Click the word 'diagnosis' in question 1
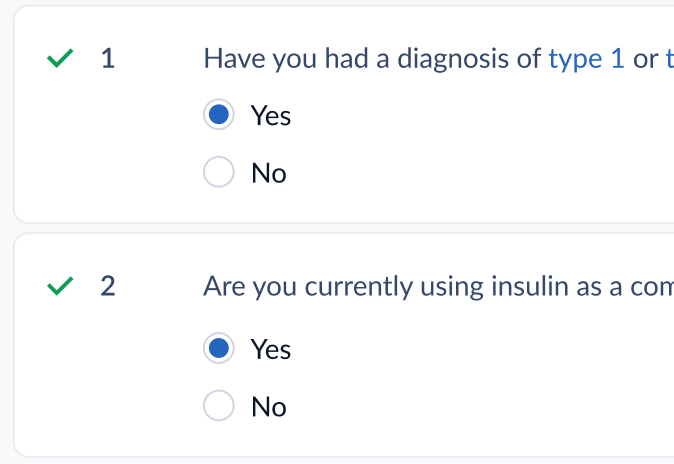 pyautogui.click(x=453, y=59)
